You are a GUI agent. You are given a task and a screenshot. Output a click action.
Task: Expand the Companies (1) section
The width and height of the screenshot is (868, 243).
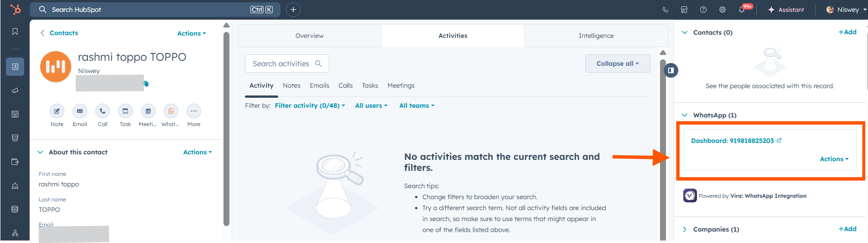click(x=685, y=229)
